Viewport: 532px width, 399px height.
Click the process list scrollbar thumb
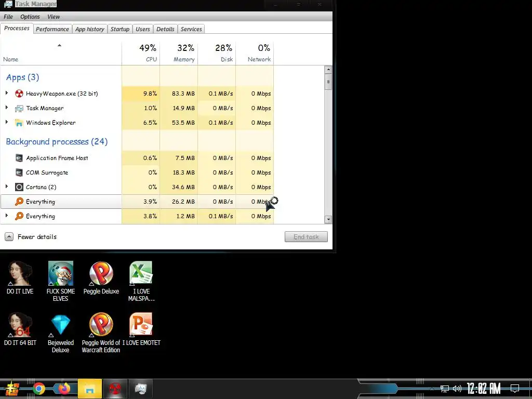(x=328, y=82)
